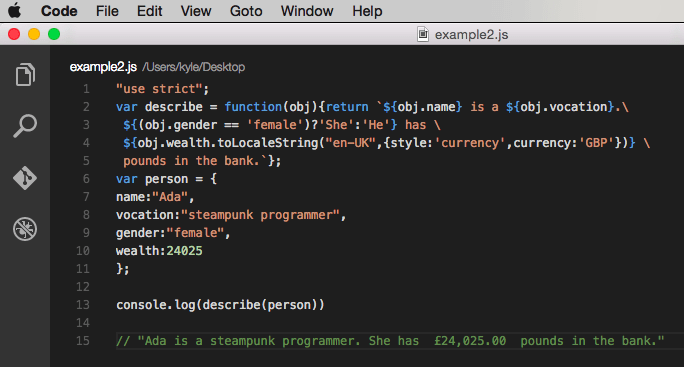Open the Debug view icon
This screenshot has width=684, height=367.
[x=25, y=229]
